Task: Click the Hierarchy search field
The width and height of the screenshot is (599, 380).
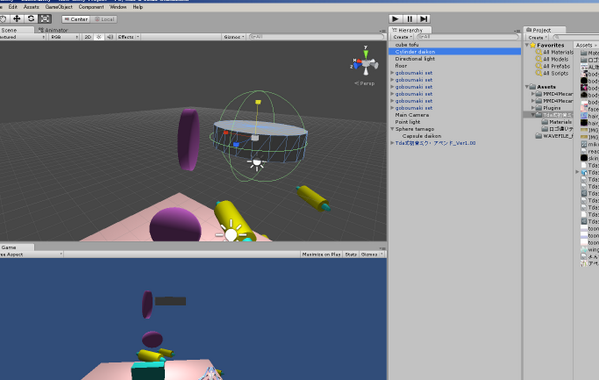Action: 468,37
